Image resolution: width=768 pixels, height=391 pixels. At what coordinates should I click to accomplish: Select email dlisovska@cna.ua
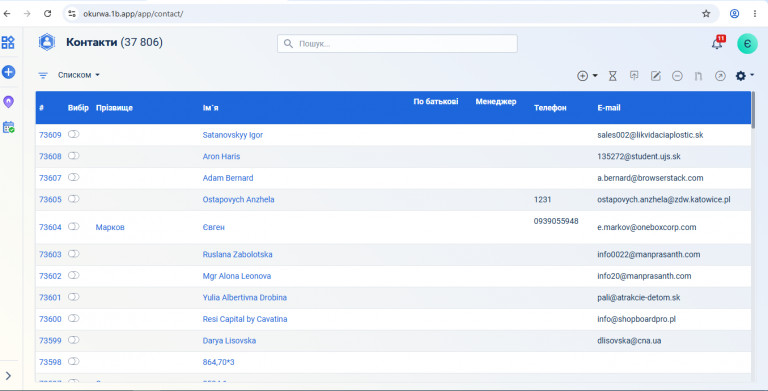point(629,341)
